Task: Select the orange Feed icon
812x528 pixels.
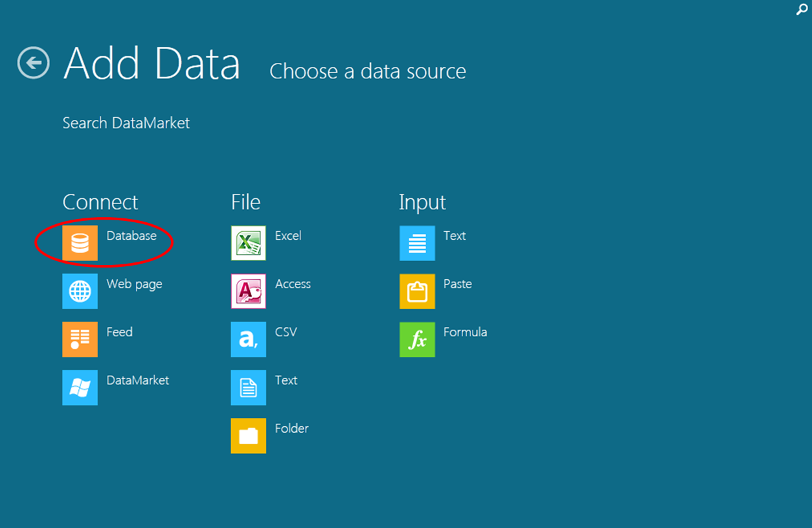Action: [x=80, y=339]
